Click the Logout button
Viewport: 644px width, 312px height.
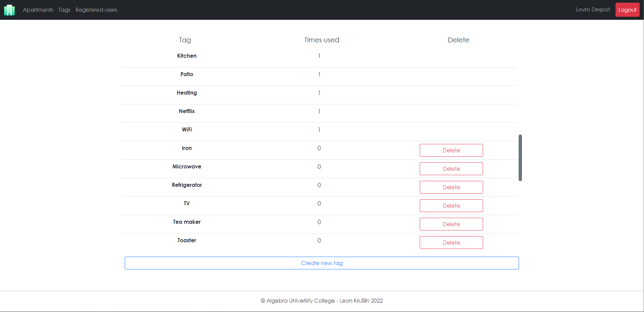tap(627, 10)
